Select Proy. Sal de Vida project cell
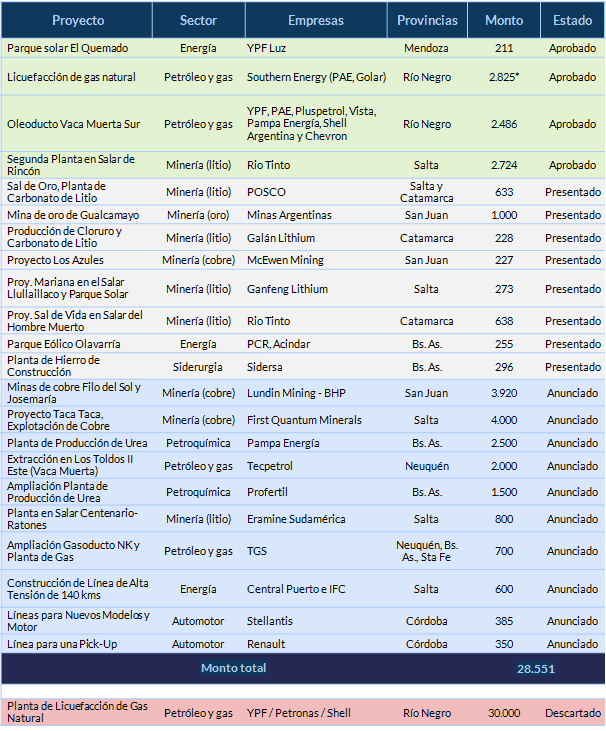Screen dimensions: 606x731 pyautogui.click(x=75, y=321)
